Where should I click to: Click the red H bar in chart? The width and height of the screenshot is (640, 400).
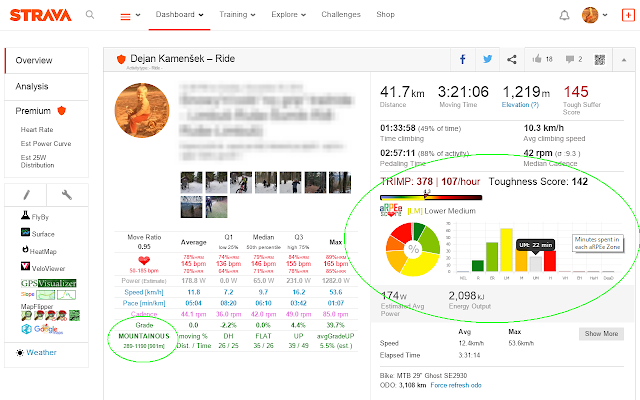[x=550, y=261]
